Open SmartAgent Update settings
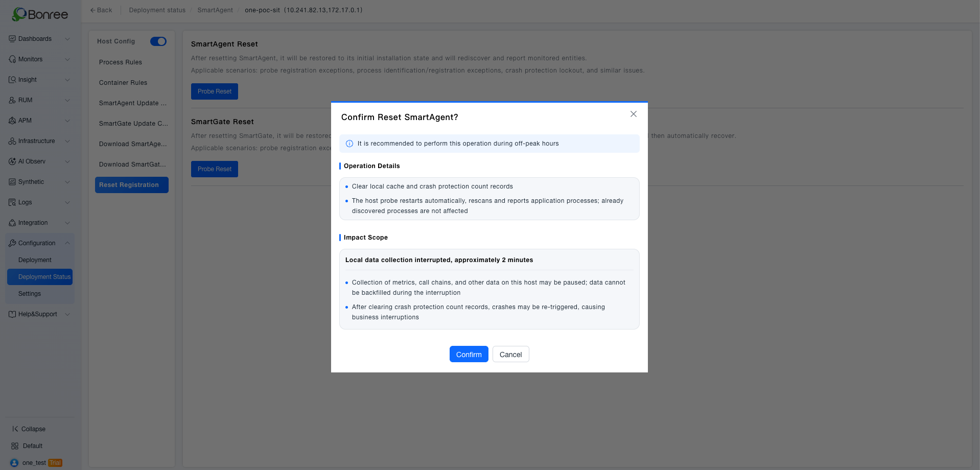 point(132,103)
